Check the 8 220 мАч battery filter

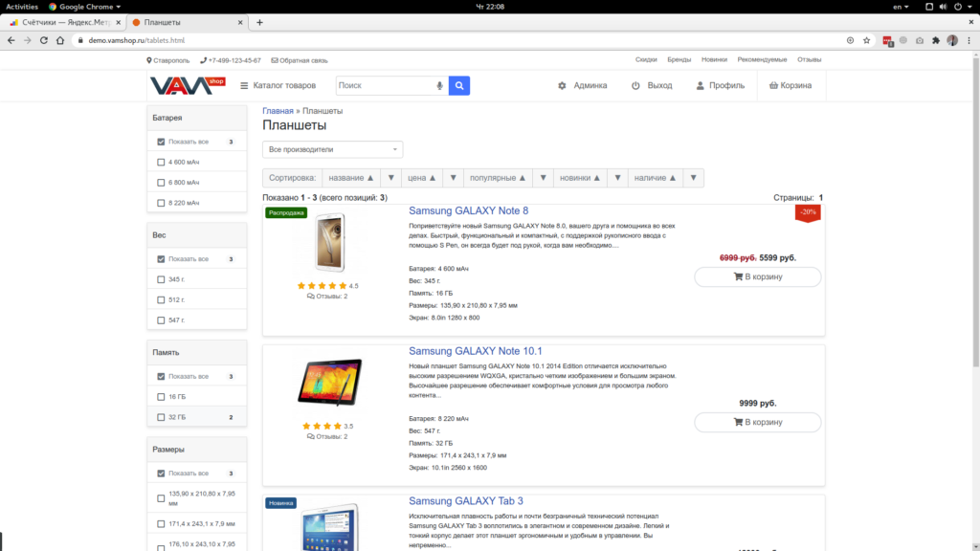(161, 203)
